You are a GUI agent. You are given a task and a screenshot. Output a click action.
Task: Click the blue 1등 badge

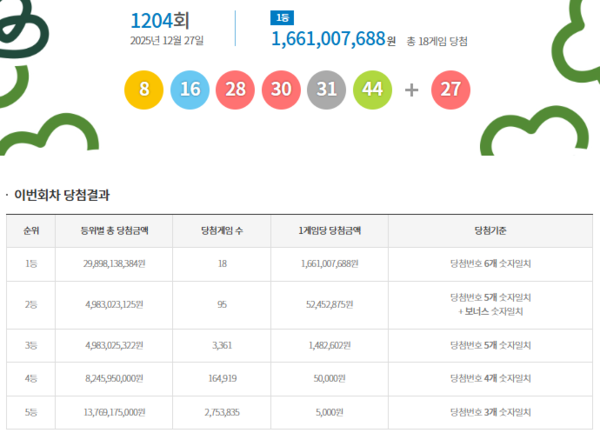[282, 18]
